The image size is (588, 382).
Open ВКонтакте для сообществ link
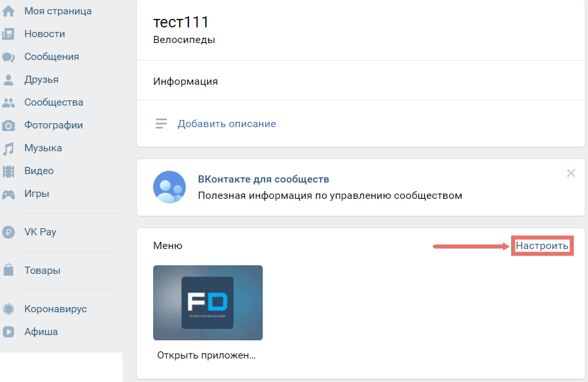pos(263,179)
